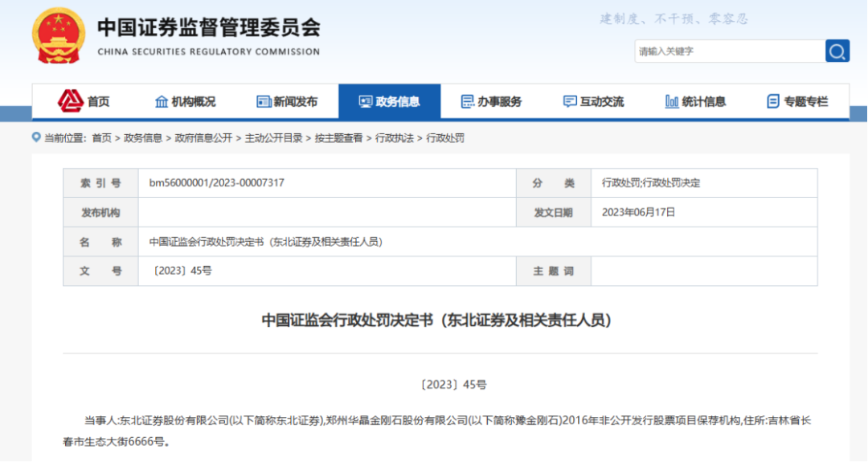
Task: Open the 专题专栏 navigation tab
Action: click(x=798, y=102)
